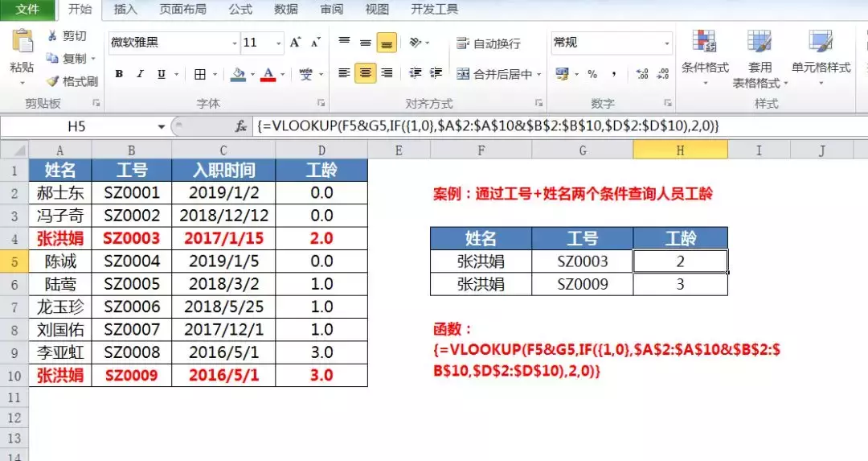The image size is (868, 461).
Task: Switch to the Insert (插入) tab
Action: click(125, 9)
